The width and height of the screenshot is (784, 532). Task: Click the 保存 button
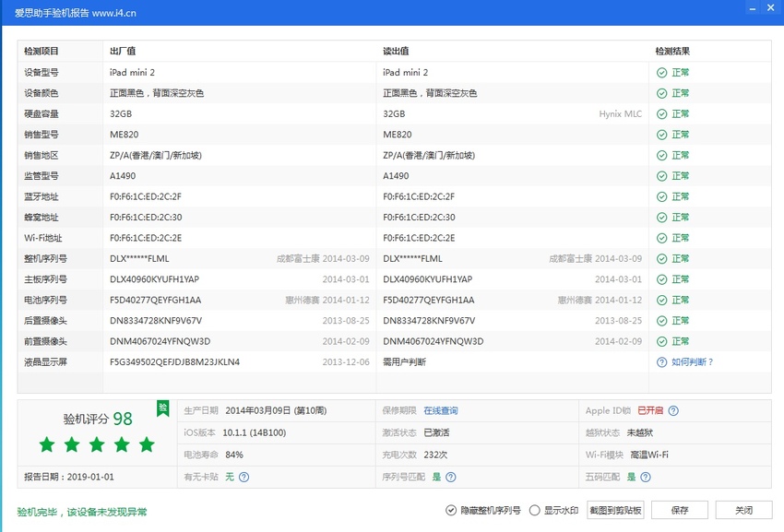[680, 510]
